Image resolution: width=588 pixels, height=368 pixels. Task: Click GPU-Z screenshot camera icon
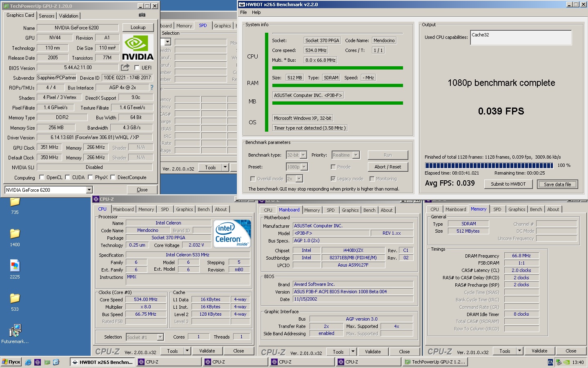[x=142, y=15]
